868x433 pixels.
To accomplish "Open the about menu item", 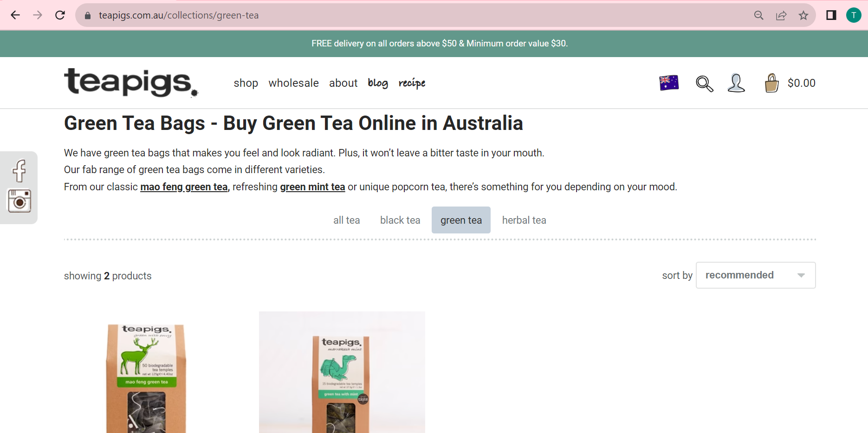I will point(343,83).
